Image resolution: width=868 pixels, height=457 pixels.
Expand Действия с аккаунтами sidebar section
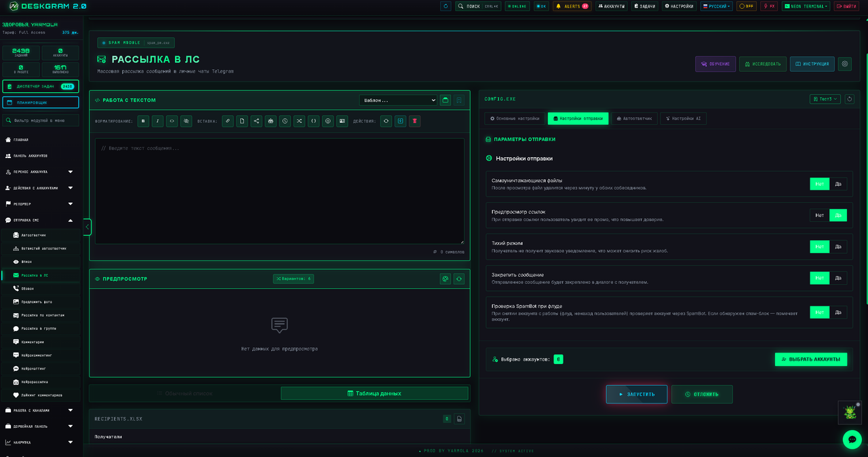(x=41, y=188)
